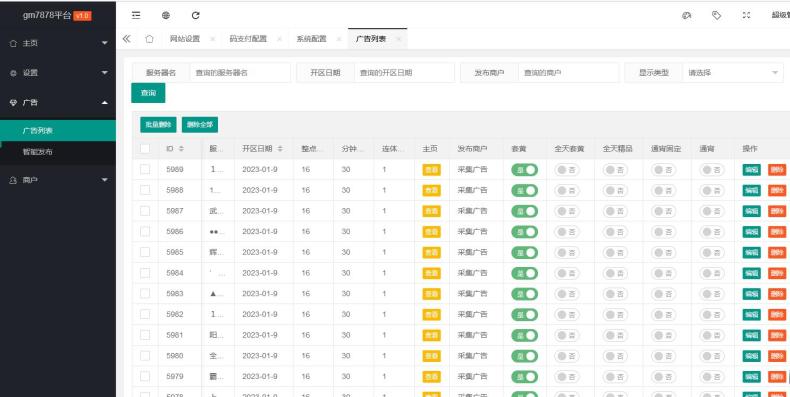
Task: Switch to the 网站设置 tab
Action: [x=185, y=39]
